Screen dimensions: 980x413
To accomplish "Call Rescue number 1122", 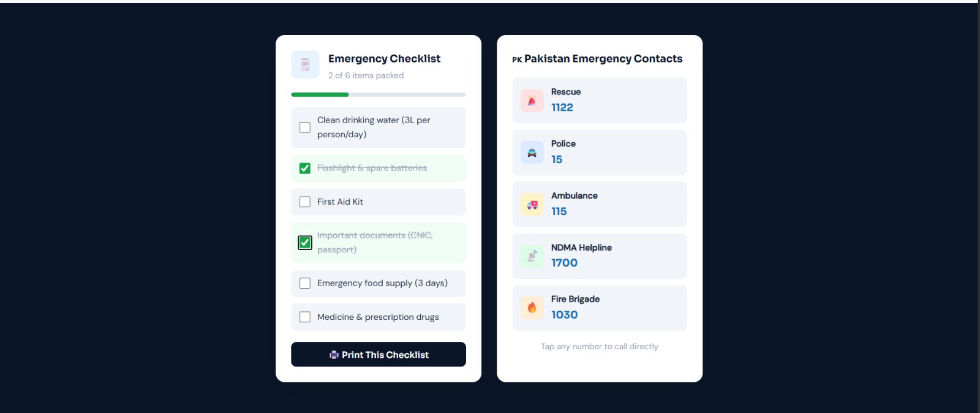I will pyautogui.click(x=562, y=107).
